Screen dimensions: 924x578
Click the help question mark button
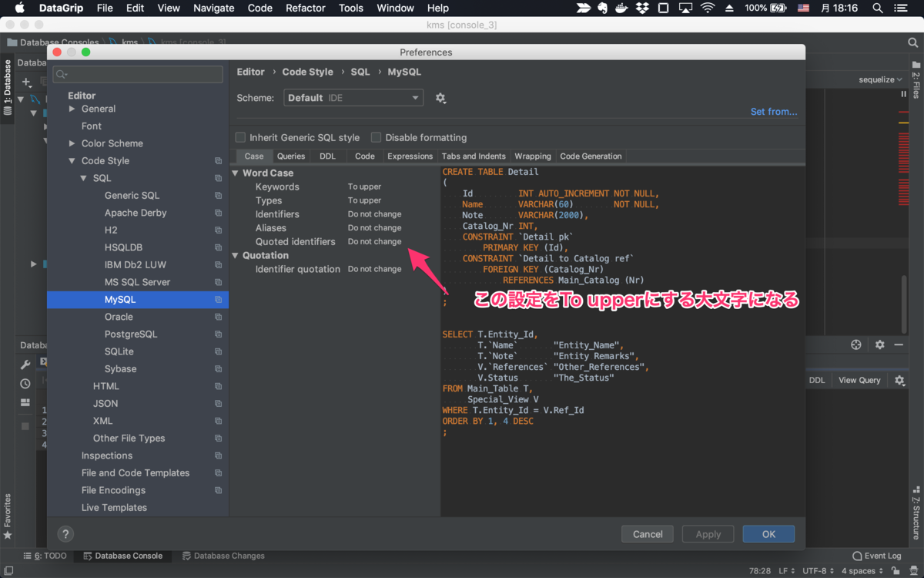65,534
